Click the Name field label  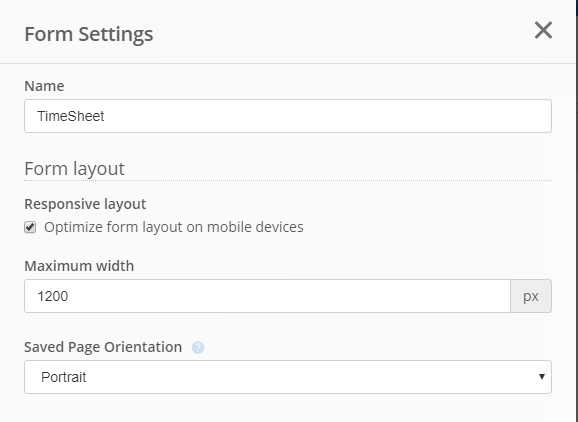(44, 86)
